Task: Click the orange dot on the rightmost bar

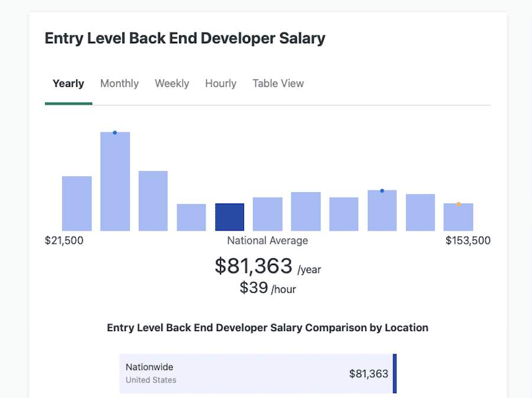Action: click(x=458, y=203)
